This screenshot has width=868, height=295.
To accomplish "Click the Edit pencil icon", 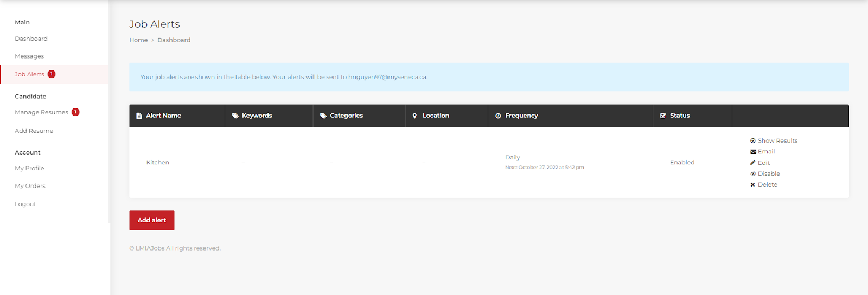I will [x=753, y=163].
